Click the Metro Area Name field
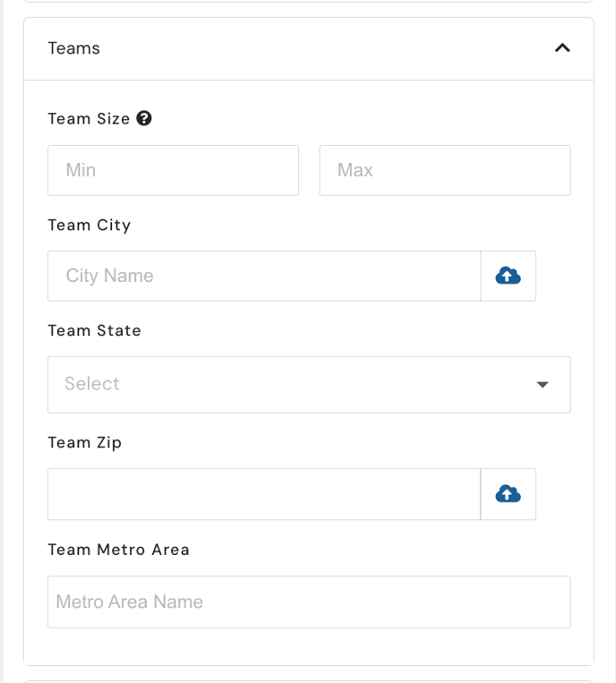616x683 pixels. tap(309, 602)
